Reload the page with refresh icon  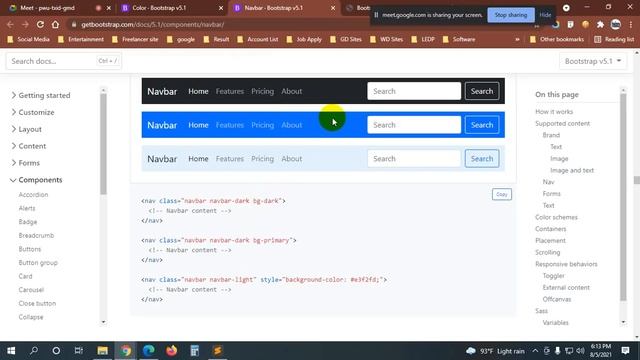(40, 24)
